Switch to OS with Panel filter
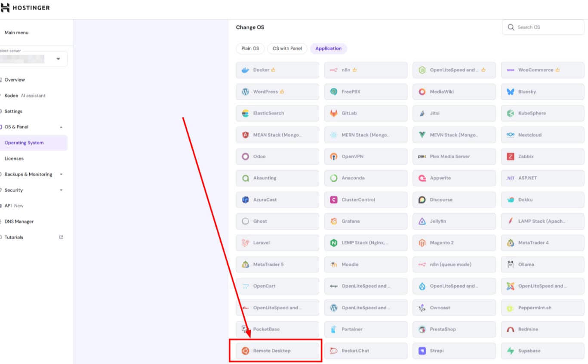The width and height of the screenshot is (588, 364). coord(287,49)
